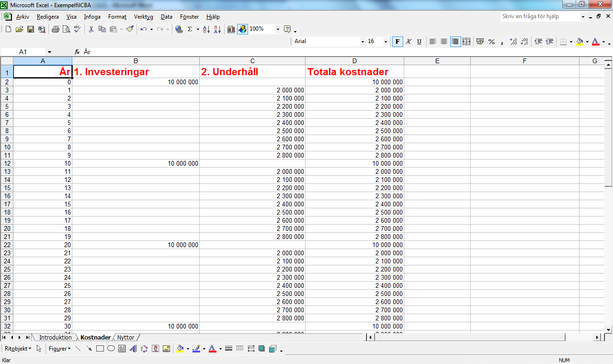This screenshot has width=613, height=364.
Task: Toggle right alignment for the cell
Action: tap(455, 42)
